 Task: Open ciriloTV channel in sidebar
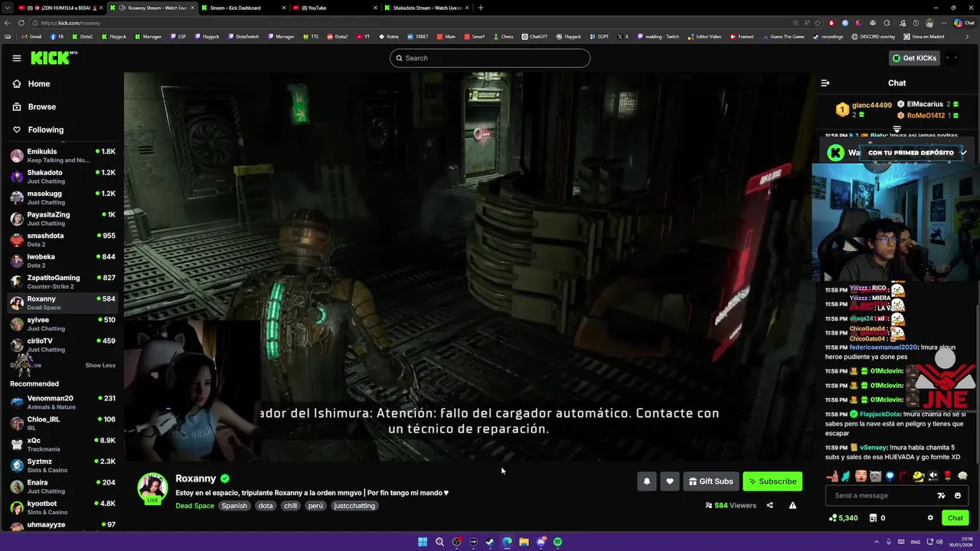coord(62,345)
